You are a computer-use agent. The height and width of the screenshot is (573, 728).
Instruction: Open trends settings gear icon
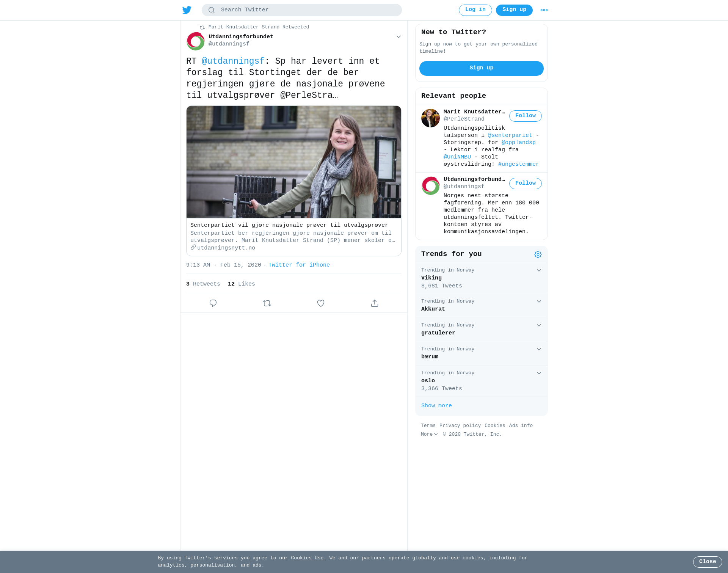tap(538, 254)
